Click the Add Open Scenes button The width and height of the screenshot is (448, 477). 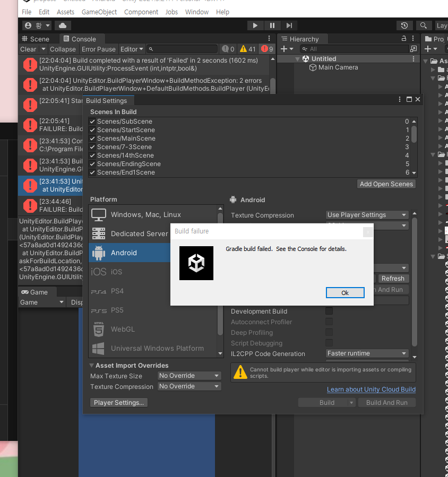[386, 184]
